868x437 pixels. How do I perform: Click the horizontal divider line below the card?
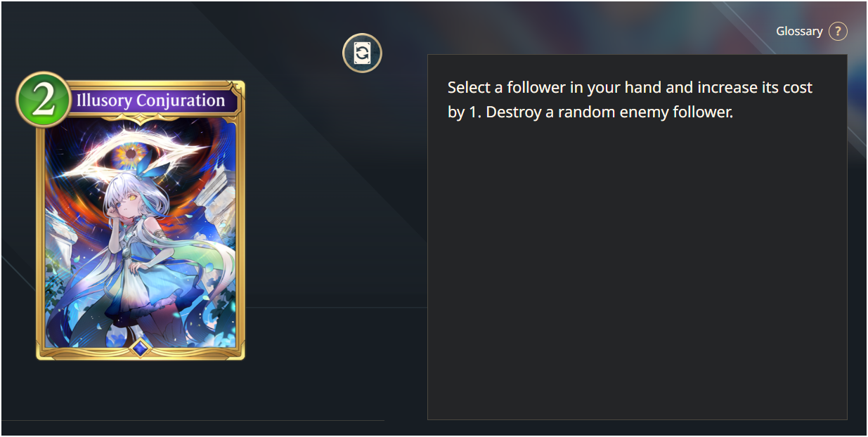coord(193,420)
